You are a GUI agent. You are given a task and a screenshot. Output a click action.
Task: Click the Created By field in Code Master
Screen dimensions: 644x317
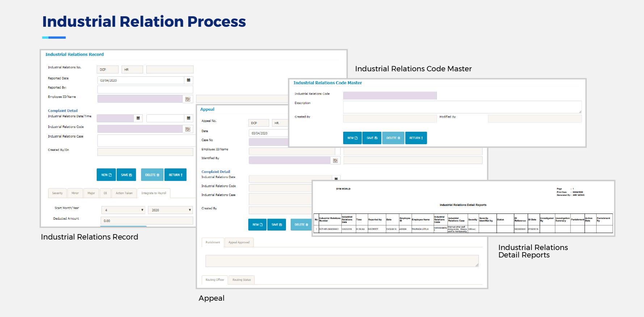tap(390, 119)
